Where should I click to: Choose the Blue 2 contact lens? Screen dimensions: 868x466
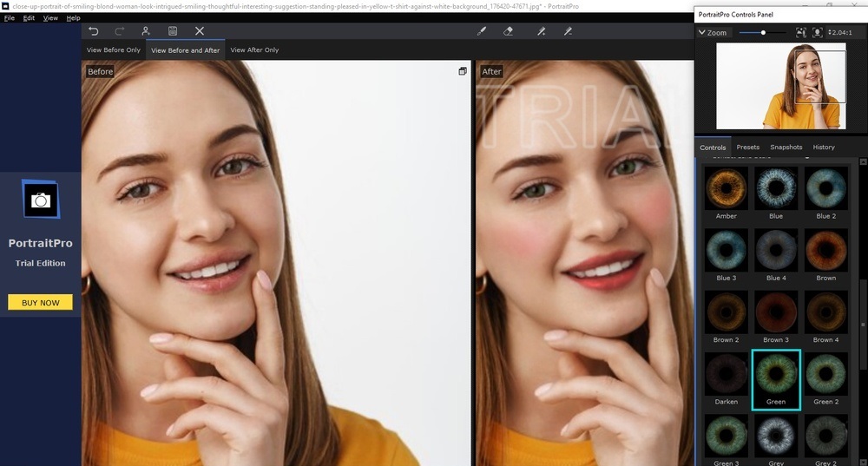click(826, 194)
